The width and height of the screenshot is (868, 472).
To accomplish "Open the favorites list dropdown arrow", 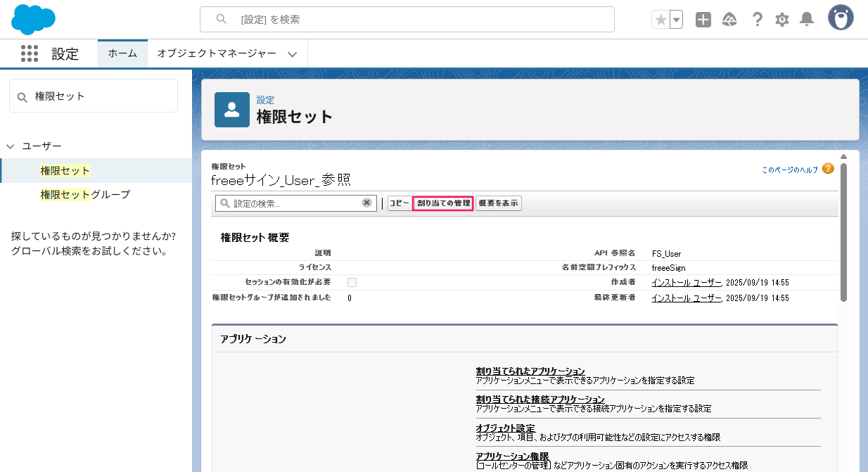I will pos(676,20).
